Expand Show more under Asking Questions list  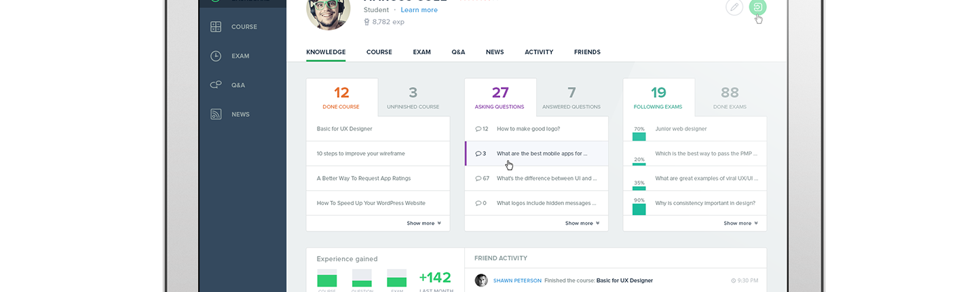pyautogui.click(x=582, y=223)
